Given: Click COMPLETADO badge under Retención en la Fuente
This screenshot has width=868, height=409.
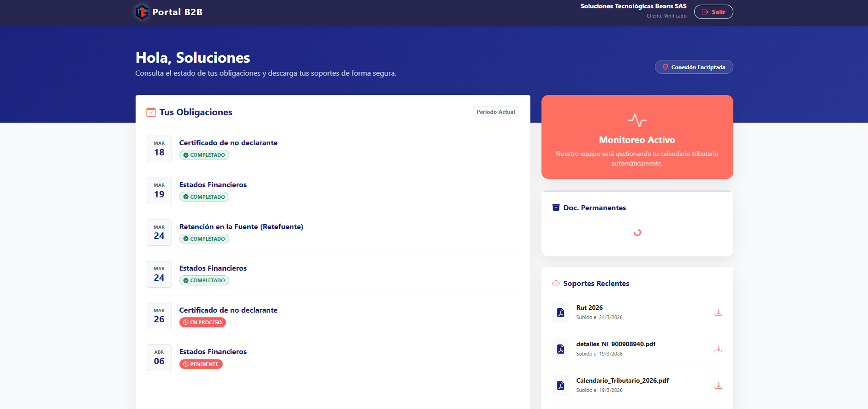Looking at the screenshot, I should (x=204, y=239).
